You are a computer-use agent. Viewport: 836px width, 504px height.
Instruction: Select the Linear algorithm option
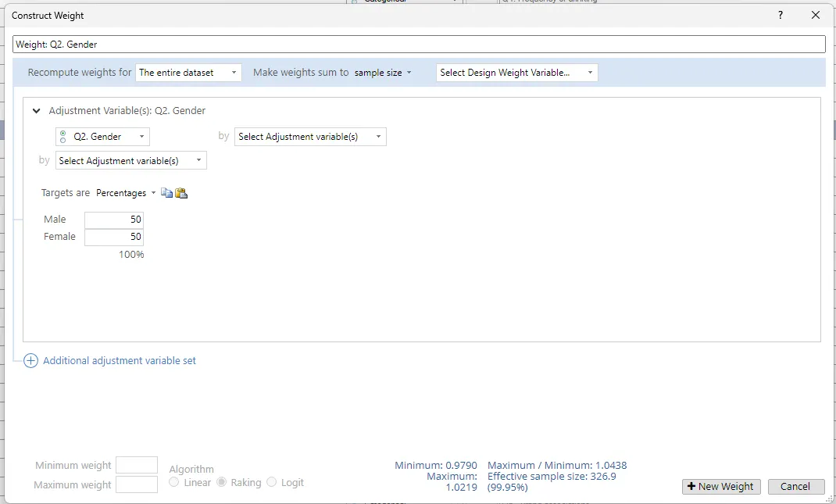(174, 482)
